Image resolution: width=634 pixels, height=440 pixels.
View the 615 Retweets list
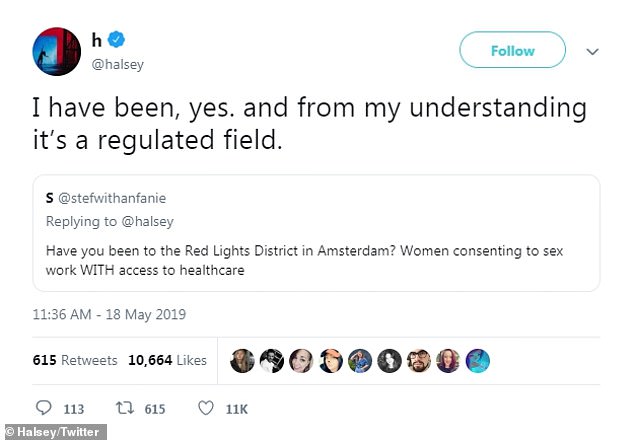[75, 359]
